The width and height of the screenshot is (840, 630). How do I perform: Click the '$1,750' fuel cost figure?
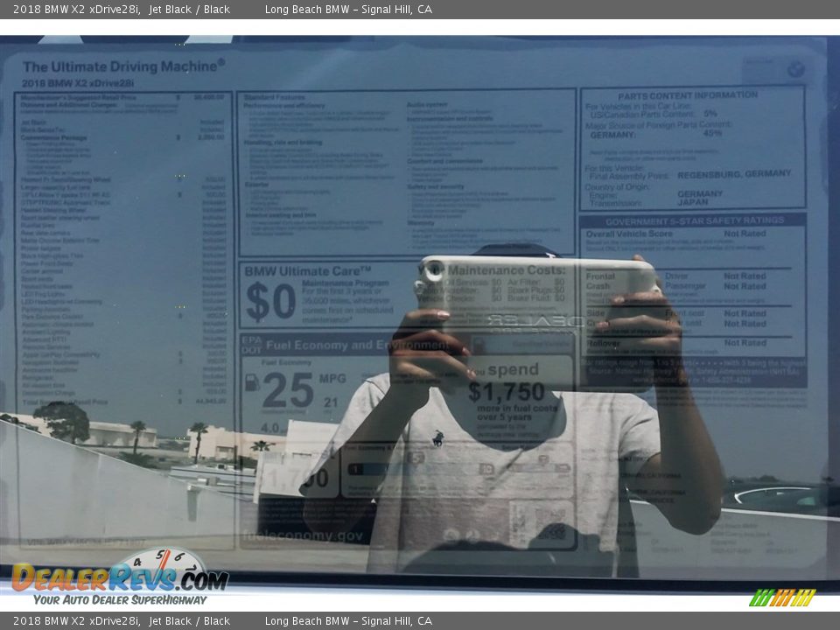coord(506,392)
